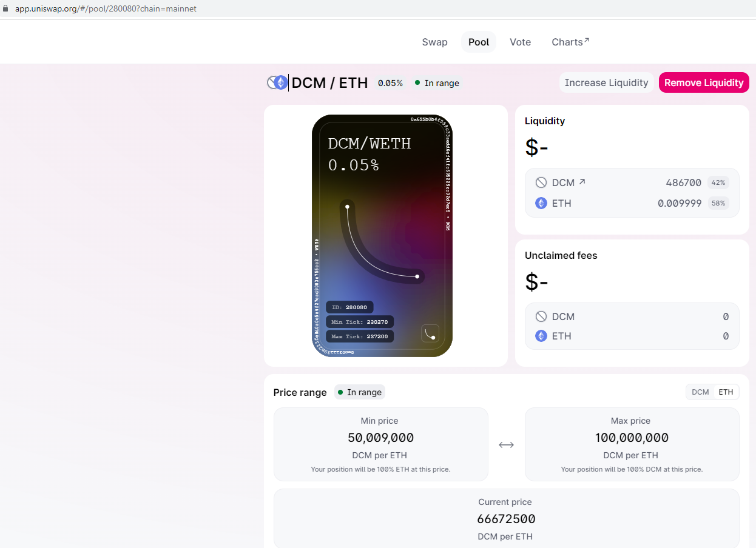
Task: Click the DCM/WETH position NFT card
Action: click(382, 236)
